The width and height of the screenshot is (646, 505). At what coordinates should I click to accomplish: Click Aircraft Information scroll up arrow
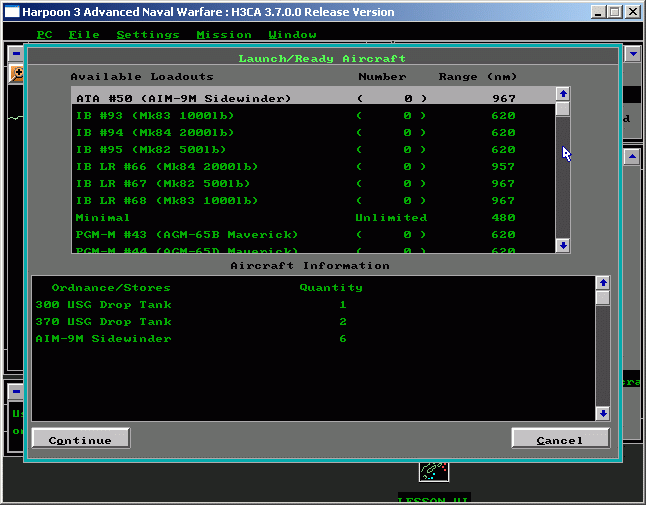coord(603,283)
